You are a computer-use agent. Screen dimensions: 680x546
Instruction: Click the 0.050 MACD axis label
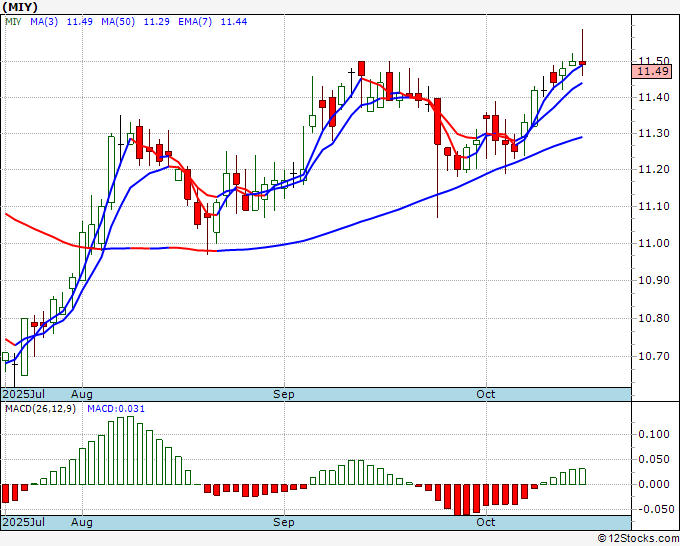pos(654,459)
